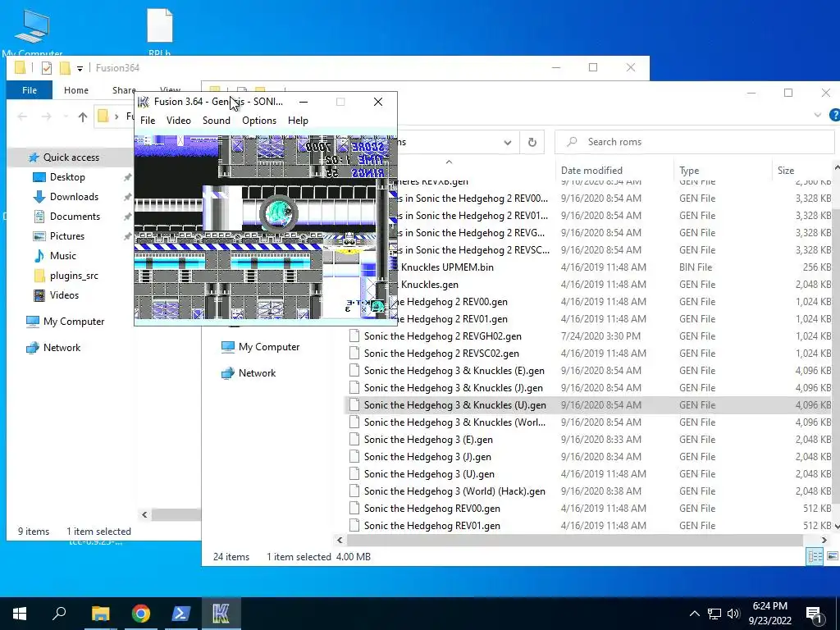Sort files by Size column
Image resolution: width=840 pixels, height=630 pixels.
click(x=786, y=171)
